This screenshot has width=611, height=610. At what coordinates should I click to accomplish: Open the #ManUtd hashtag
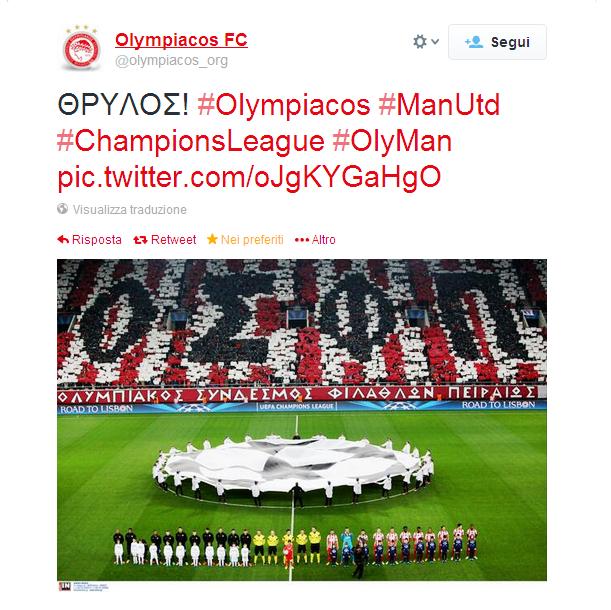pos(439,105)
